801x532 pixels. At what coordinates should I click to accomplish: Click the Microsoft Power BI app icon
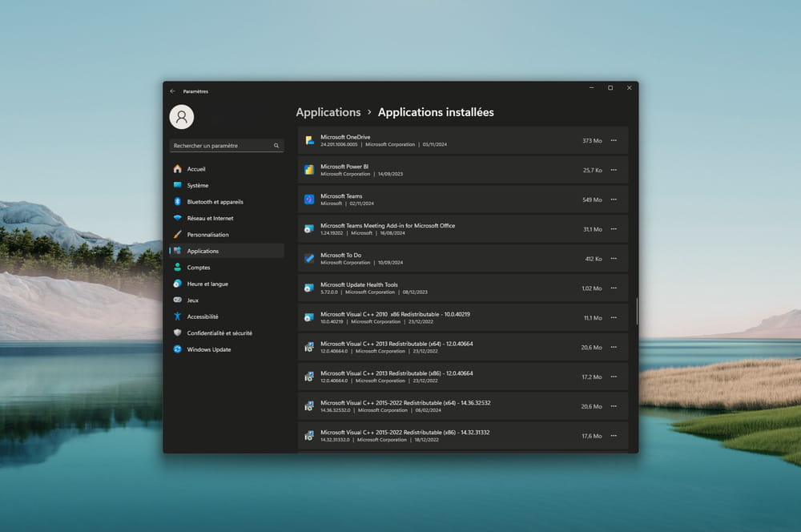309,170
